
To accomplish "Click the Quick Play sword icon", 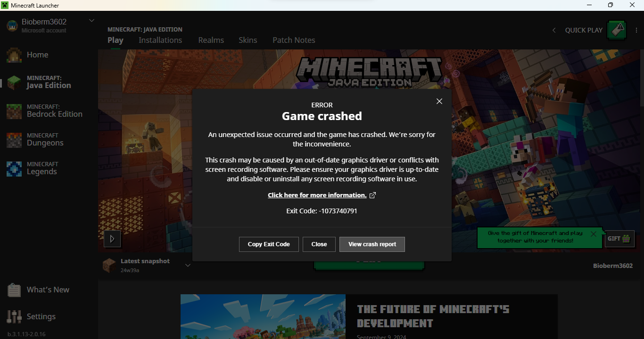I will tap(617, 30).
